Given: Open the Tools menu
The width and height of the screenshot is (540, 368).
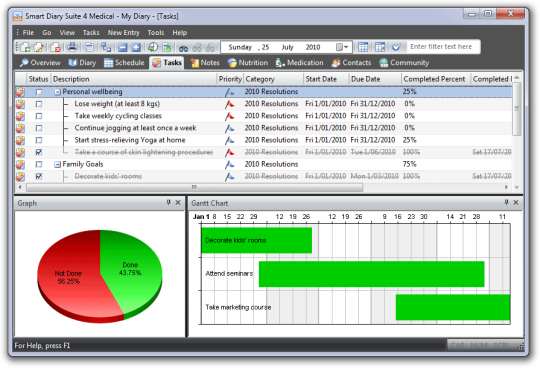Looking at the screenshot, I should 156,33.
